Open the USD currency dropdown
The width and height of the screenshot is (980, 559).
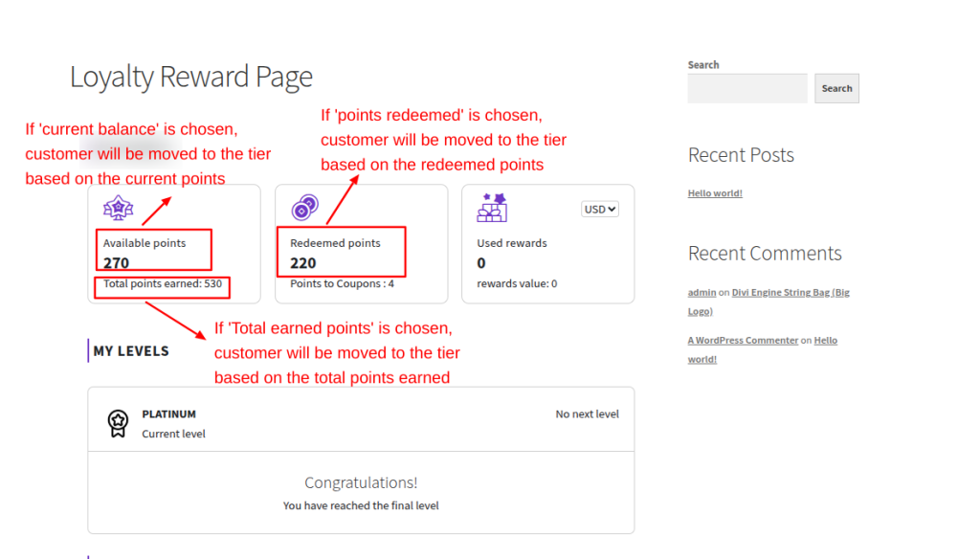click(600, 209)
